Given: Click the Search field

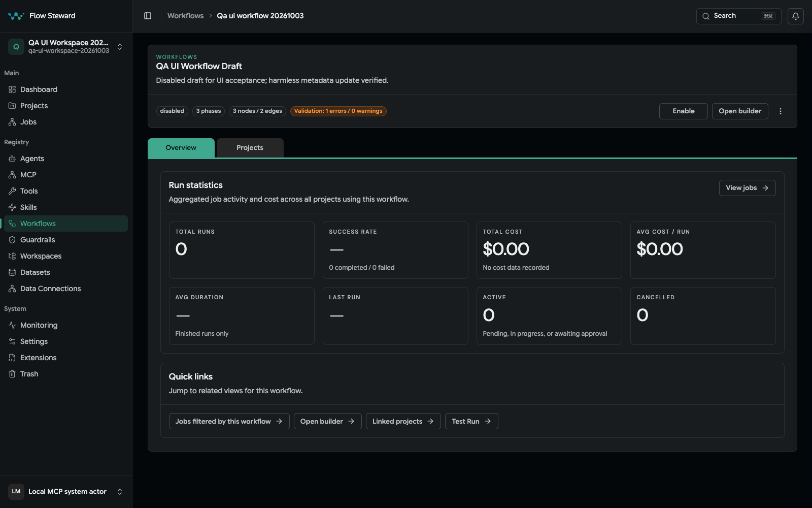Looking at the screenshot, I should (738, 16).
